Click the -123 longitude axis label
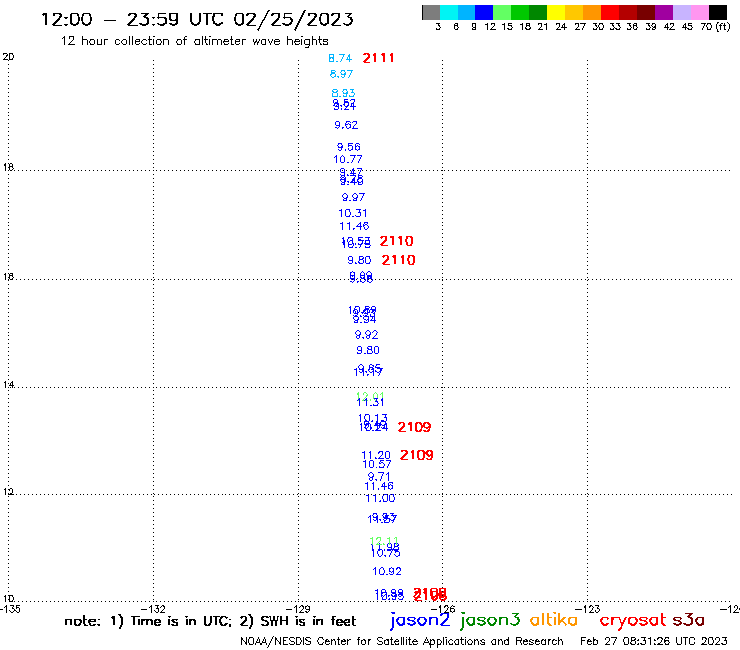740x650 pixels. pos(587,609)
